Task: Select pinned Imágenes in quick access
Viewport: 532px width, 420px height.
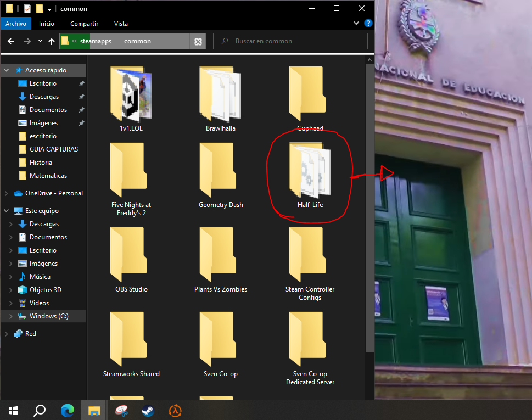Action: pyautogui.click(x=43, y=123)
